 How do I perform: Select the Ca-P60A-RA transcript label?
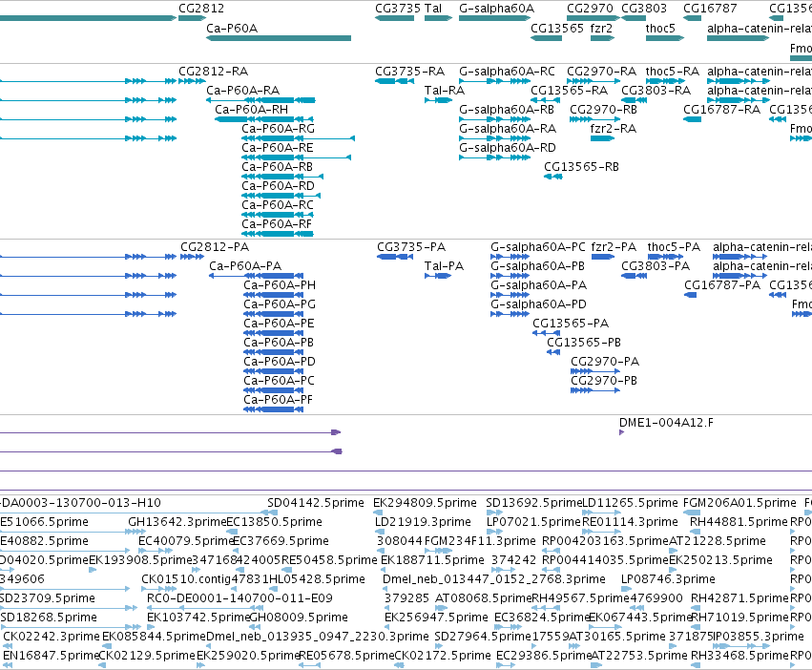[x=243, y=90]
